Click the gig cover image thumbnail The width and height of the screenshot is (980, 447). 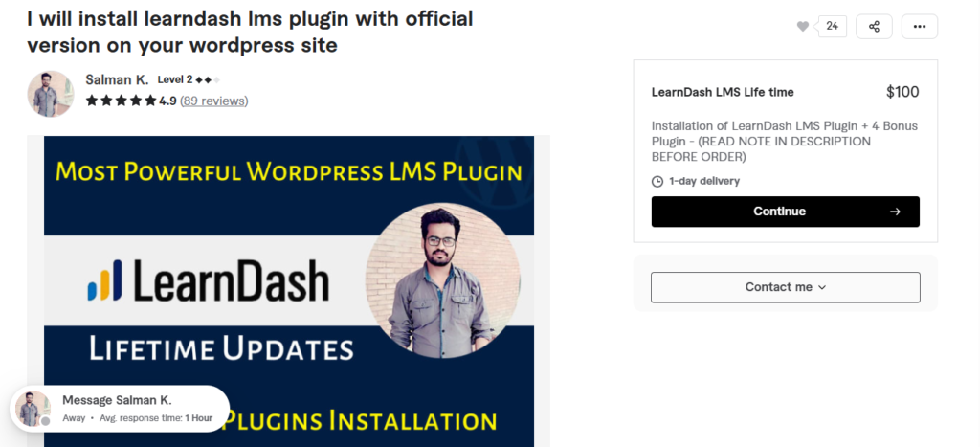tap(289, 291)
